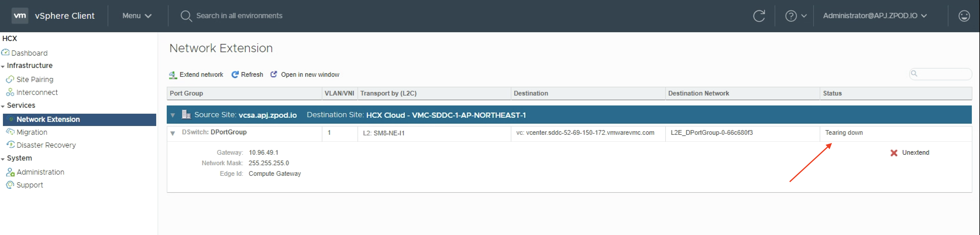Open the Administrator account dropdown

click(874, 16)
